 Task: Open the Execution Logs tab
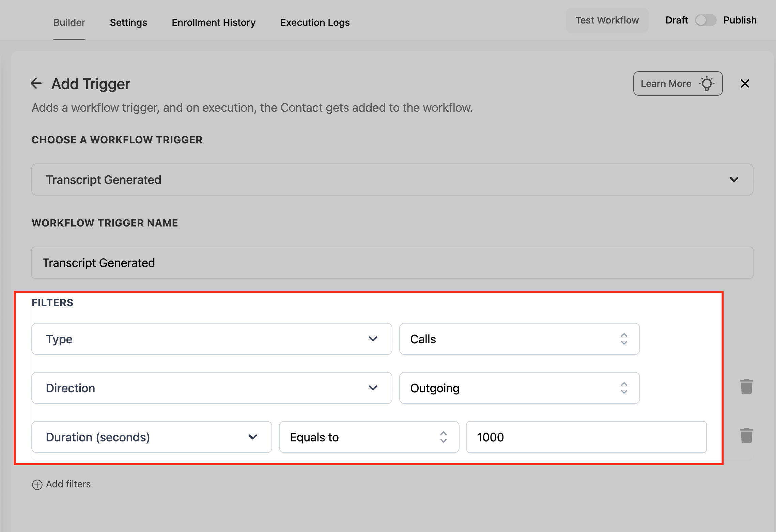coord(315,22)
